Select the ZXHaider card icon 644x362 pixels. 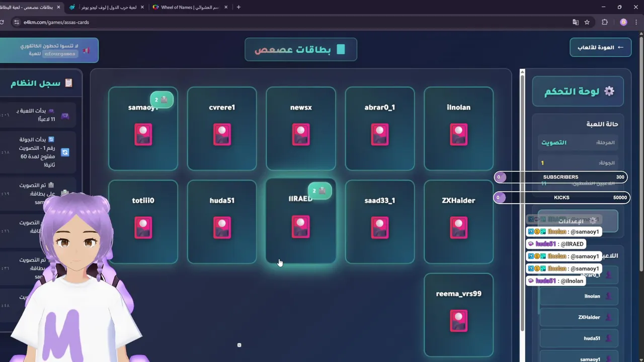click(x=458, y=228)
